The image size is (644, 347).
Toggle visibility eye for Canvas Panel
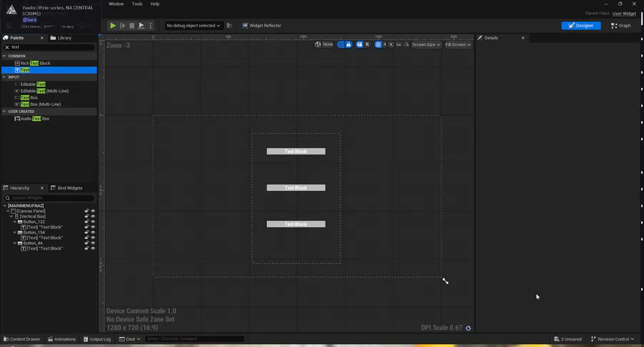point(93,211)
